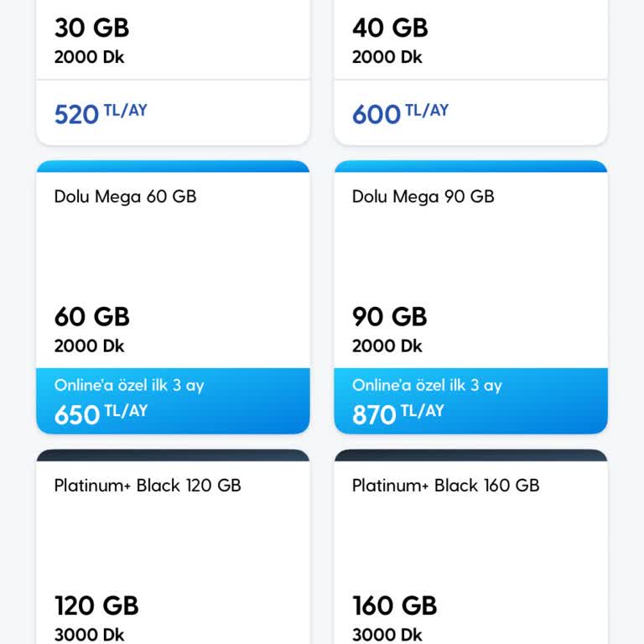Open the Platinum+ Black 160 GB title
644x644 pixels.
point(445,485)
